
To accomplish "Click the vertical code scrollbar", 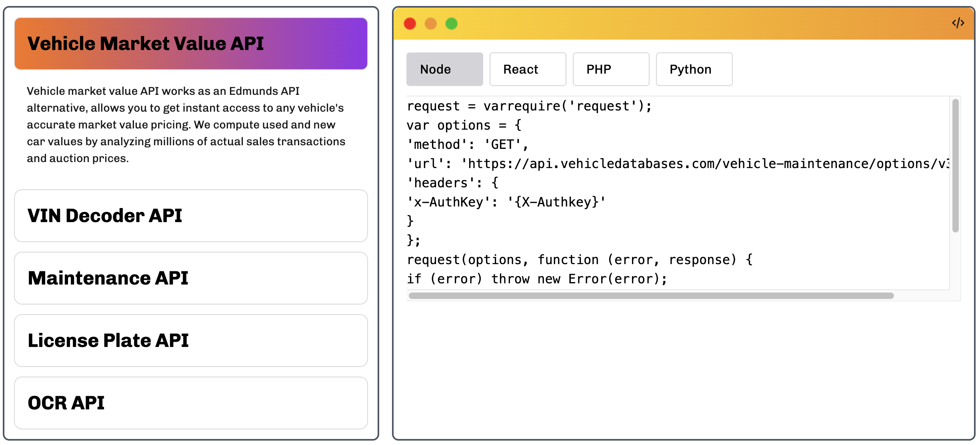I will (955, 165).
